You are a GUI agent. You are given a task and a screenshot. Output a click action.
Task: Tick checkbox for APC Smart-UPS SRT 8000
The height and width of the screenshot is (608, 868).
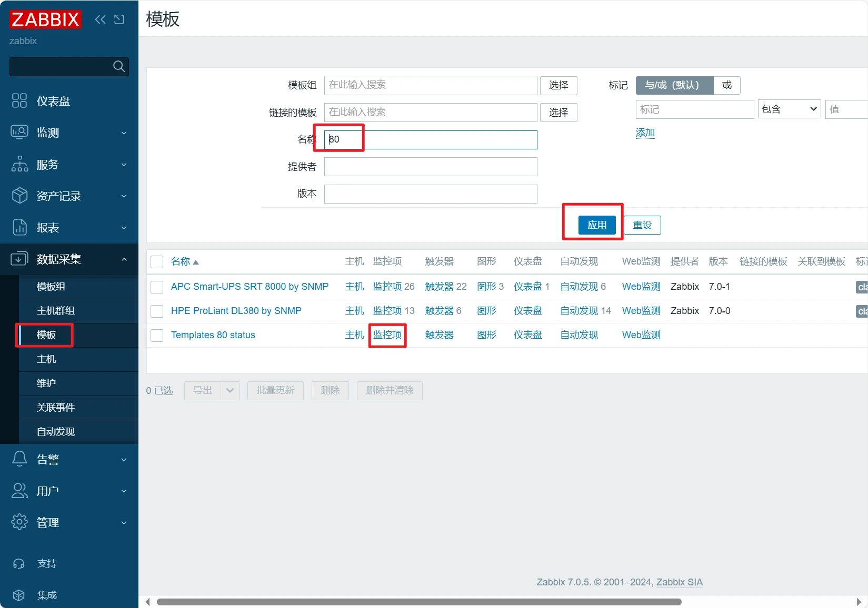pos(157,287)
